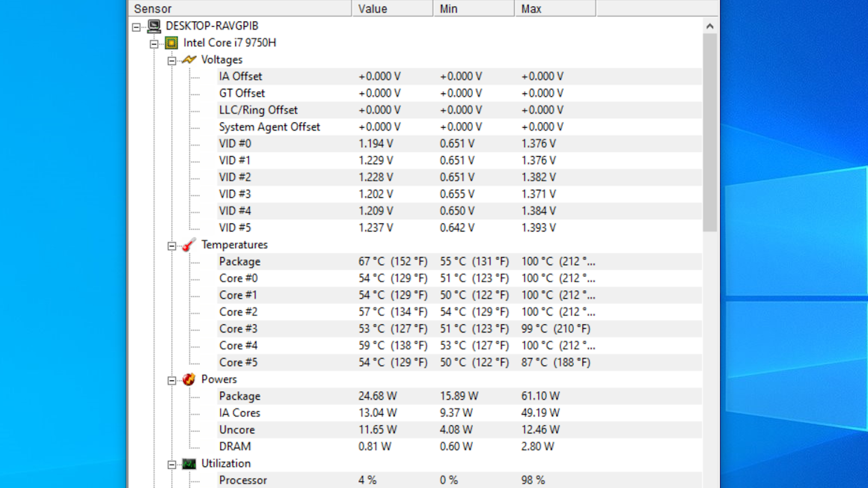Select the Powers Package row label
The width and height of the screenshot is (868, 488).
240,396
